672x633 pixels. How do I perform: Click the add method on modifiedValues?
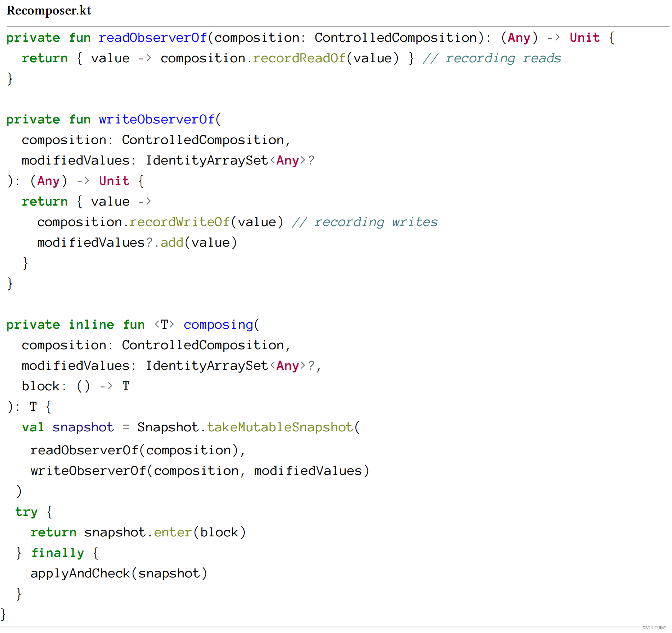[172, 242]
